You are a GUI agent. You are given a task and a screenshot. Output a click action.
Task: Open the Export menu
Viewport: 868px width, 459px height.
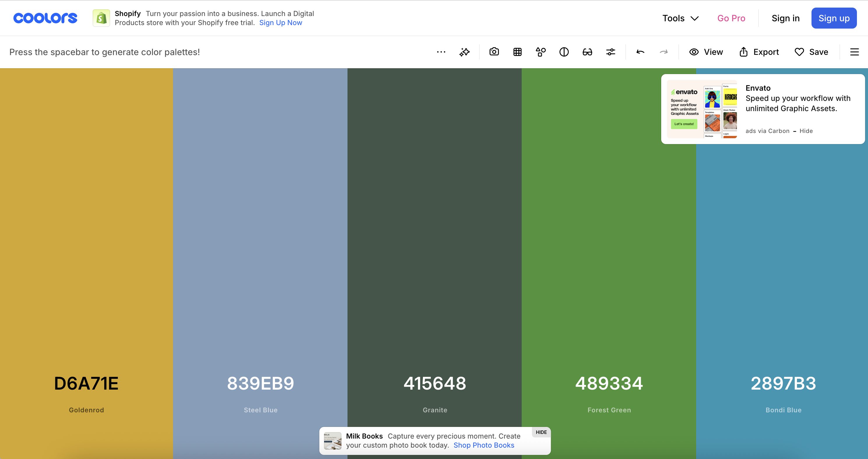tap(759, 52)
